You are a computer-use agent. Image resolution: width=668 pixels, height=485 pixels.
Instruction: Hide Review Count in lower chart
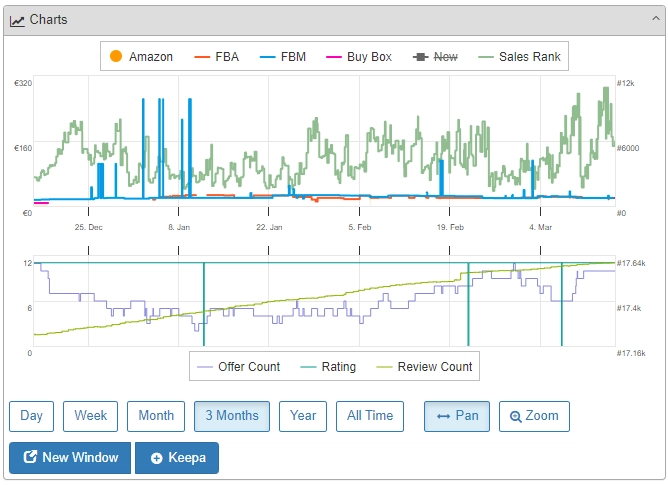pos(423,367)
